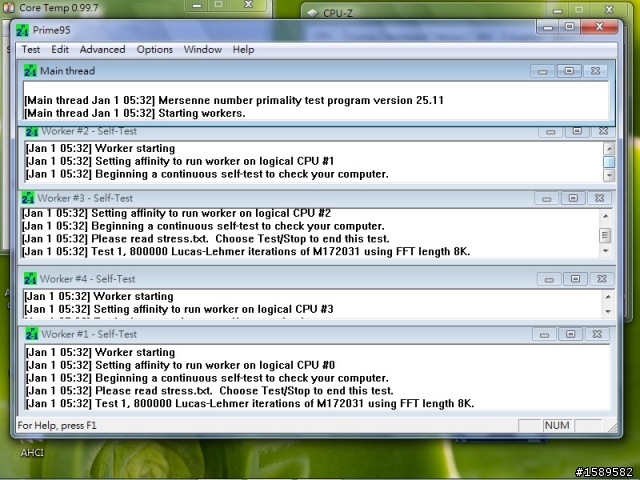The width and height of the screenshot is (640, 480).
Task: Click the Main thread window icon
Action: point(30,71)
